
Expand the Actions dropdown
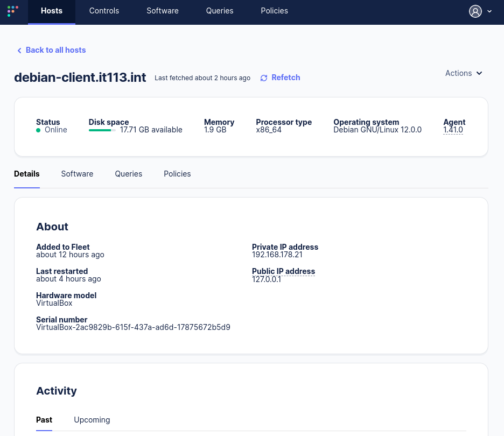click(464, 73)
